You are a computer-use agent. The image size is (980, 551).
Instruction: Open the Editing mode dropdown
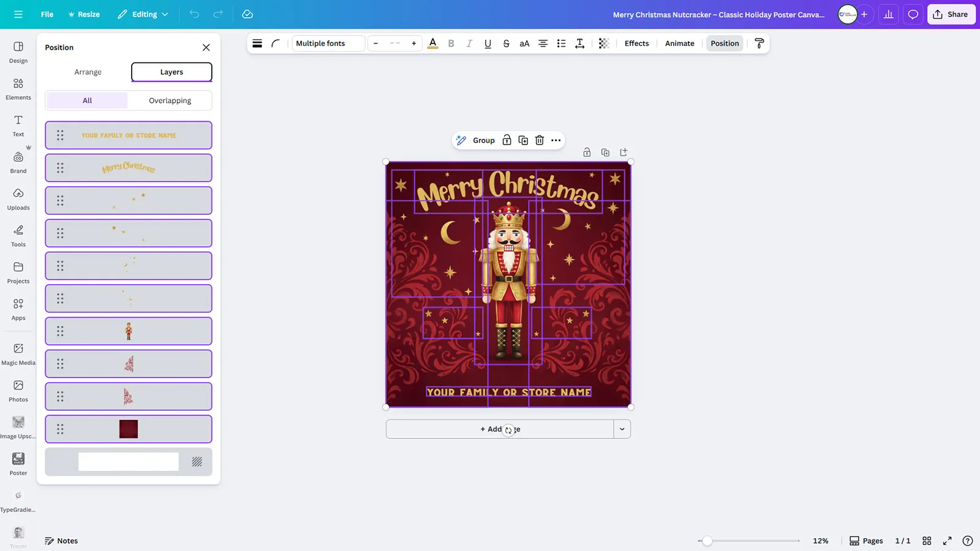[142, 14]
